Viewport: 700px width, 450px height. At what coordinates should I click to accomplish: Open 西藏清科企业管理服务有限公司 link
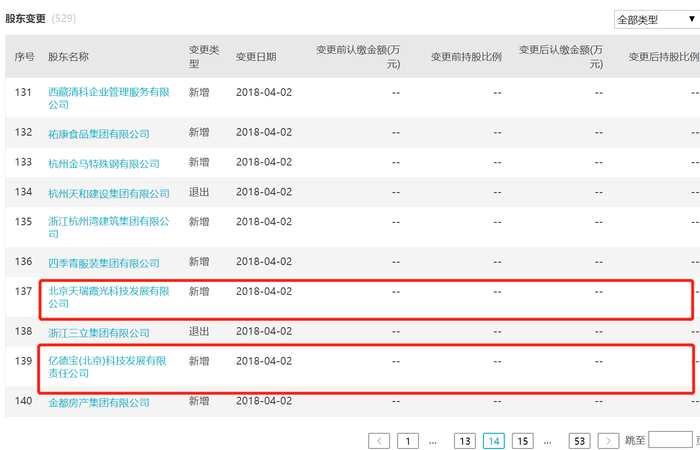tap(108, 98)
